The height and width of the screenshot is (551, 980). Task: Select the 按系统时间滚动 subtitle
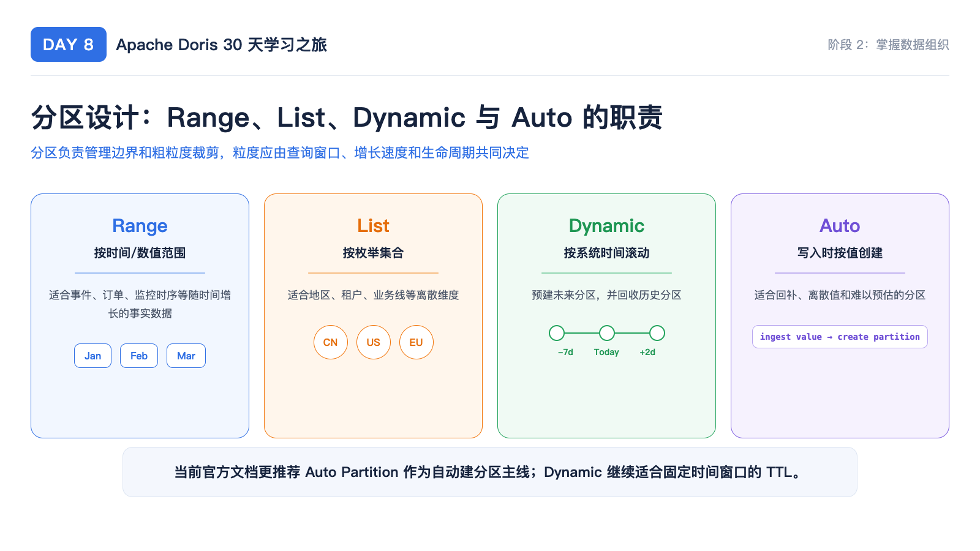(606, 253)
